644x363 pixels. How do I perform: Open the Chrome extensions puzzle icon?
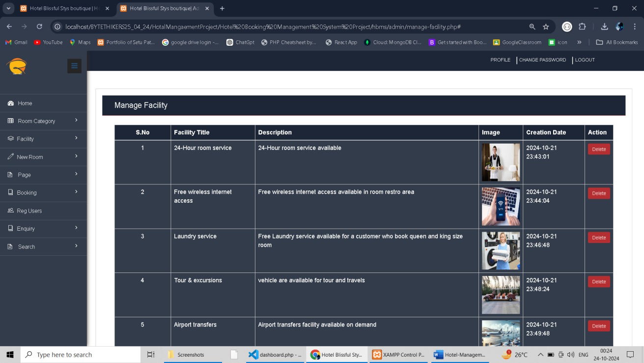click(x=583, y=27)
